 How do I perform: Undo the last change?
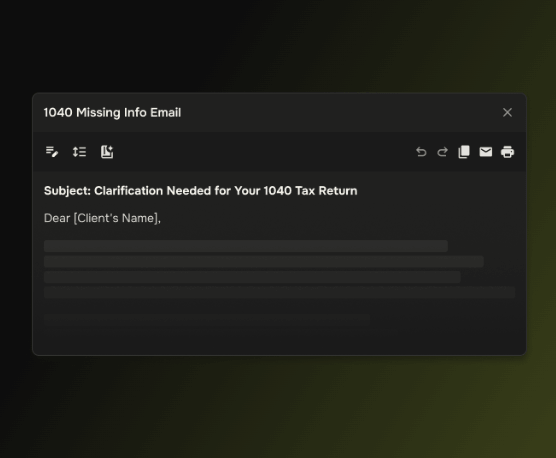click(x=421, y=152)
